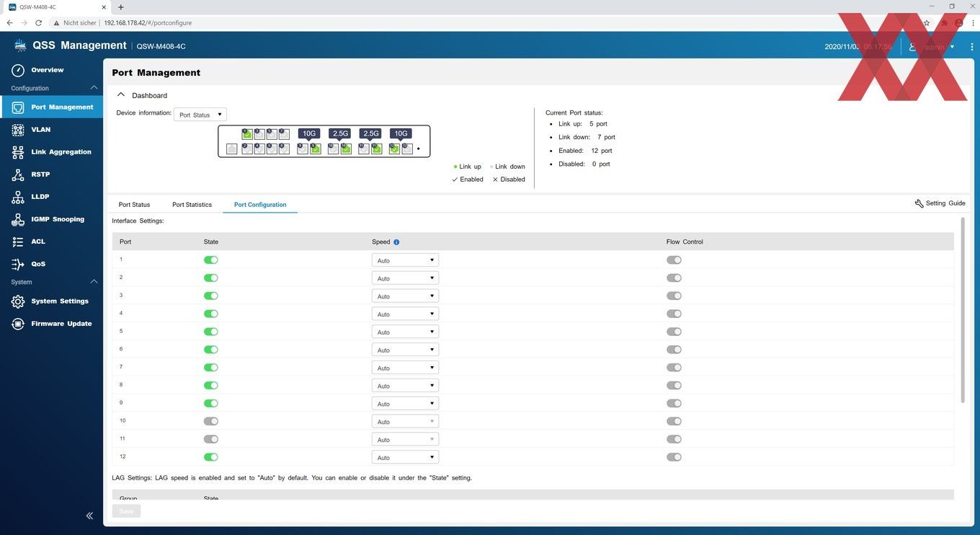The width and height of the screenshot is (980, 535).
Task: Click the 'Disabled: 0 port' status text
Action: [584, 164]
